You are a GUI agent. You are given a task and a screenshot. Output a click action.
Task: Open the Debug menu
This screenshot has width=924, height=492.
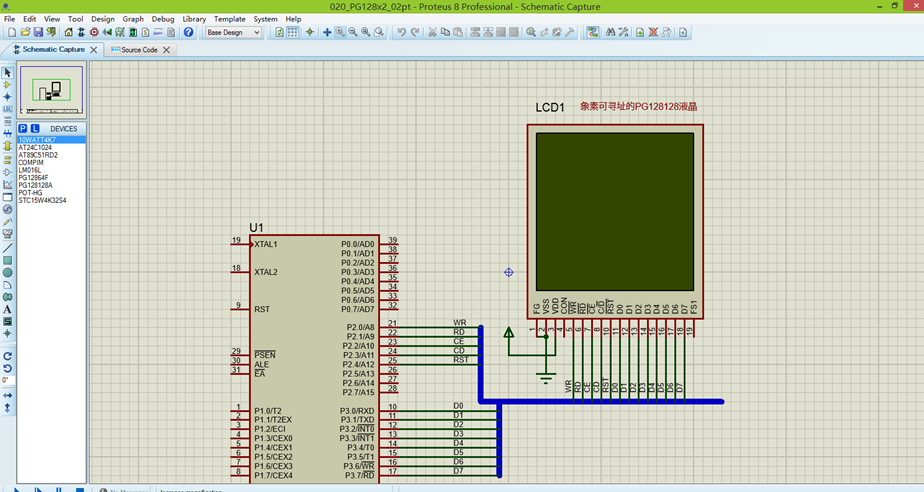163,19
